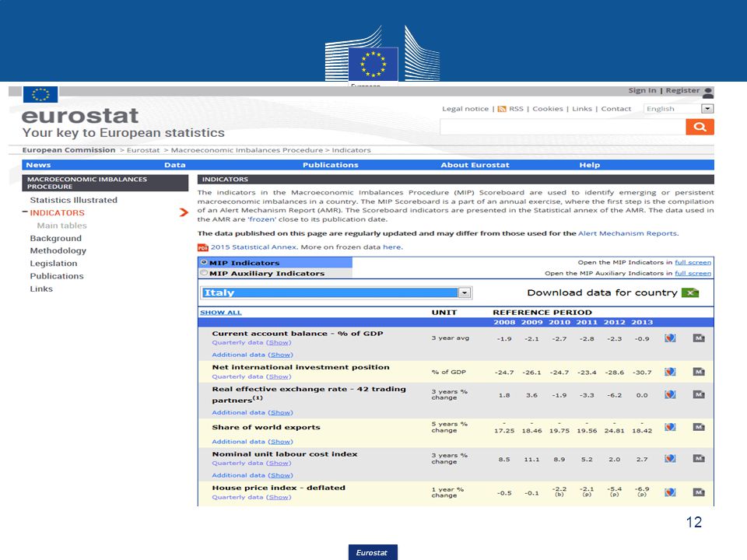
Task: Open MIP Auxiliary Indicators in full screen
Action: point(693,273)
